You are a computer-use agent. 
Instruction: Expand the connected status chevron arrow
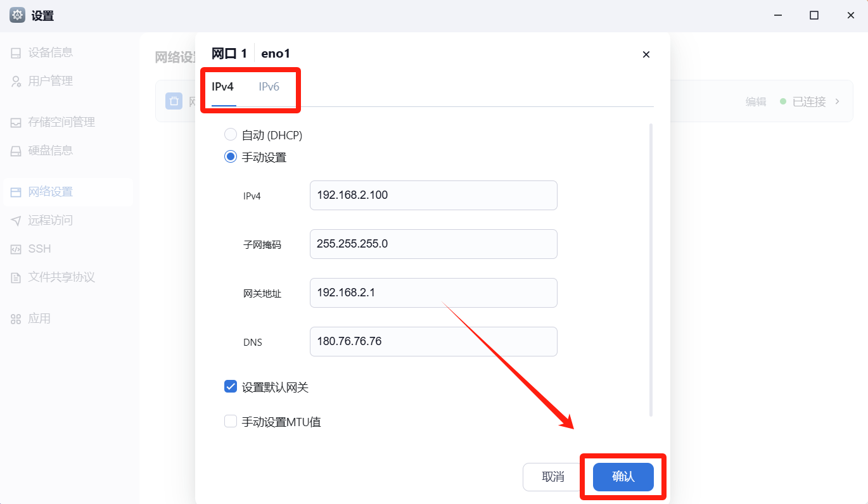838,101
